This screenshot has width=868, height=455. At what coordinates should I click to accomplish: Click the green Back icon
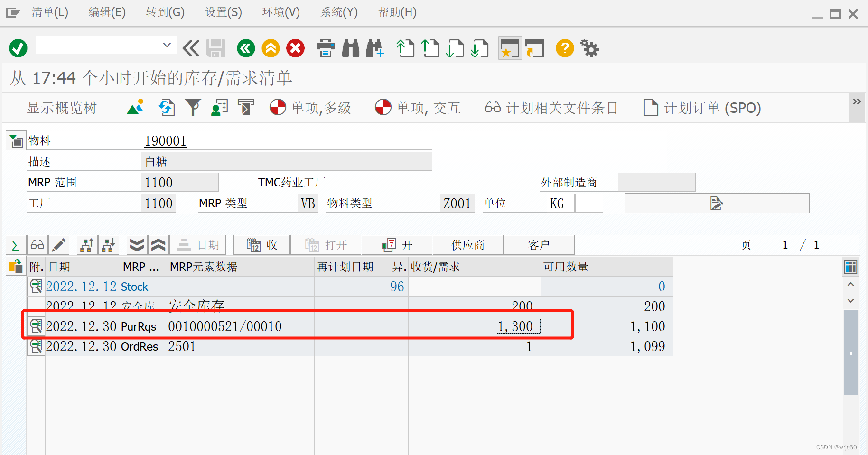pos(246,48)
